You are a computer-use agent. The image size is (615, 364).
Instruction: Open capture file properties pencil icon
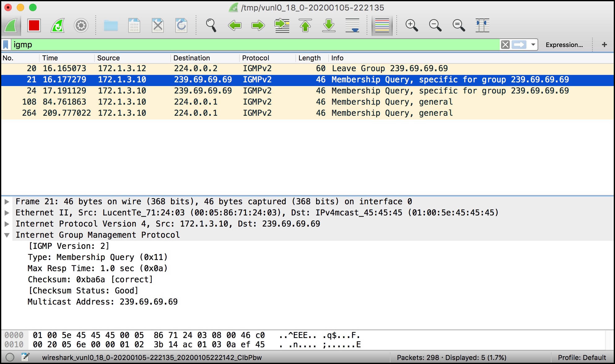click(x=25, y=357)
